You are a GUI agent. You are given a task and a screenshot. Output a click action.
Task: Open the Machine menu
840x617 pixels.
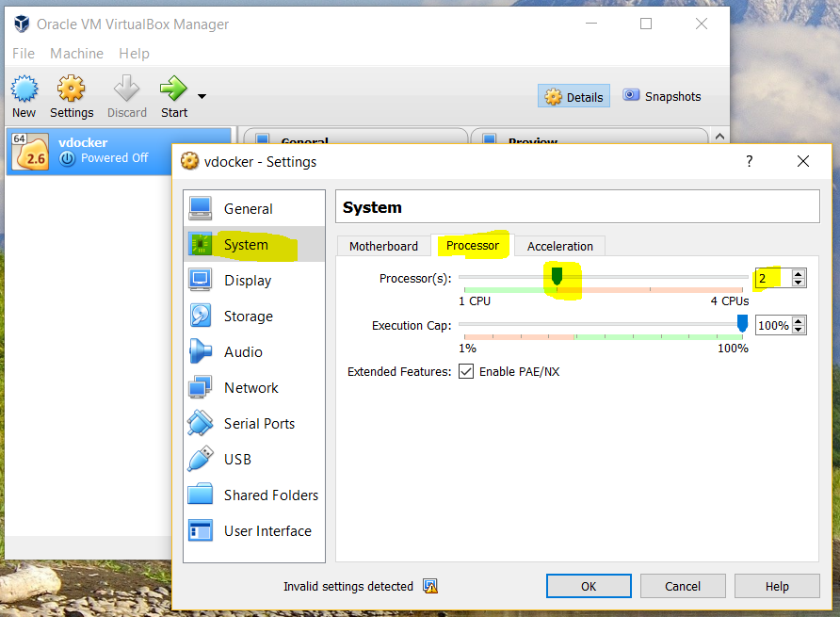point(76,54)
